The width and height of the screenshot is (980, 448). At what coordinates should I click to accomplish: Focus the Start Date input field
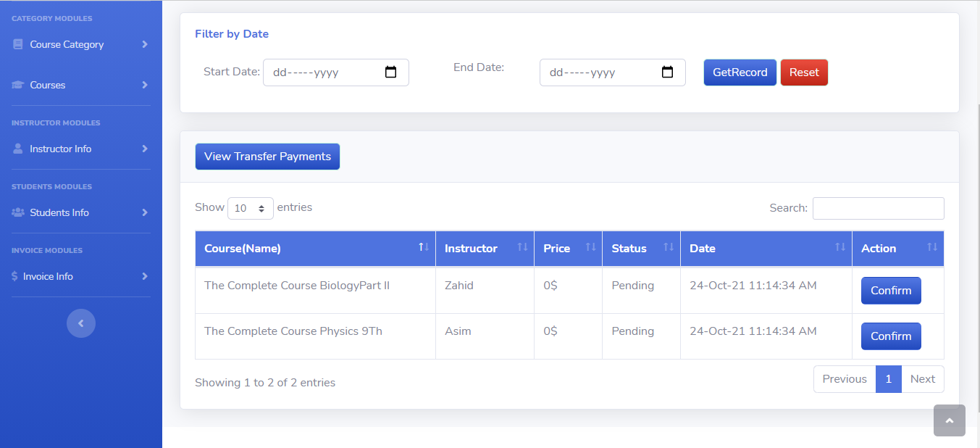tap(336, 72)
